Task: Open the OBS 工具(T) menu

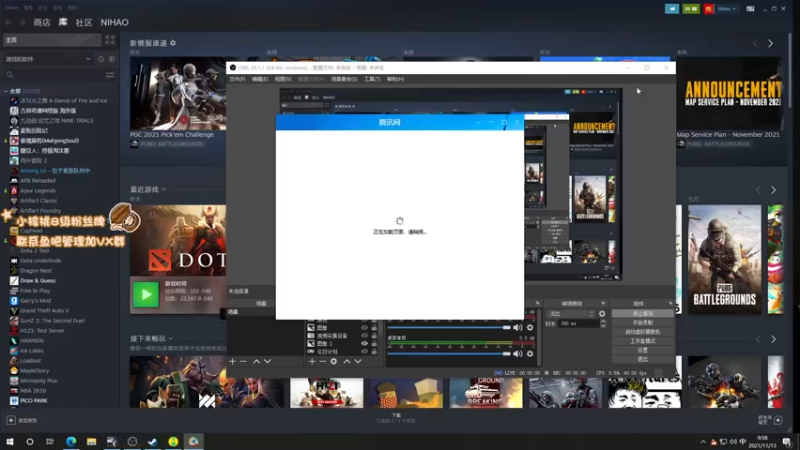Action: [x=372, y=79]
